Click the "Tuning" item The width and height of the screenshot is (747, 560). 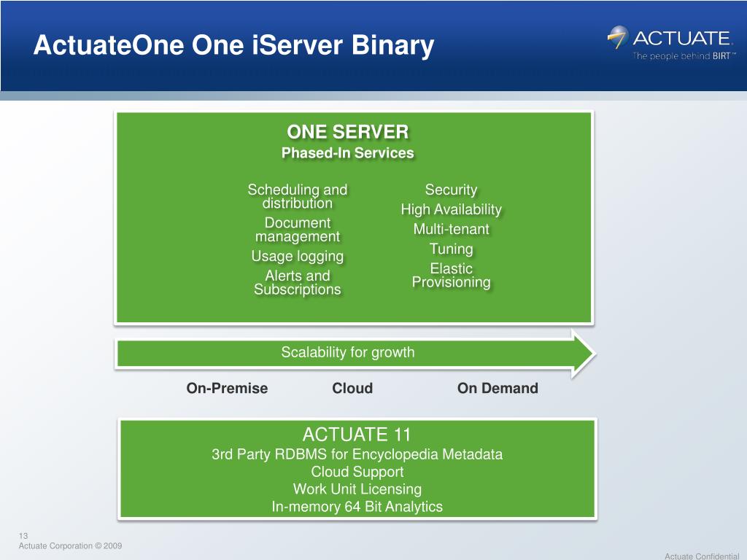point(451,249)
